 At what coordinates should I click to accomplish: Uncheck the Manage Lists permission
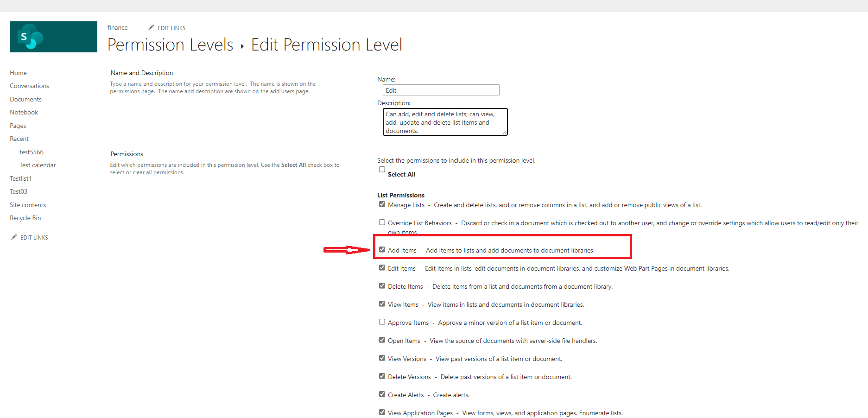[x=381, y=204]
